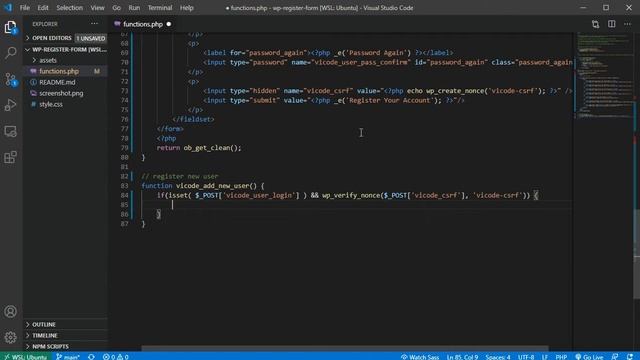This screenshot has height=360, width=640.
Task: Open Changes compare icon in editor toolbar
Action: (596, 24)
